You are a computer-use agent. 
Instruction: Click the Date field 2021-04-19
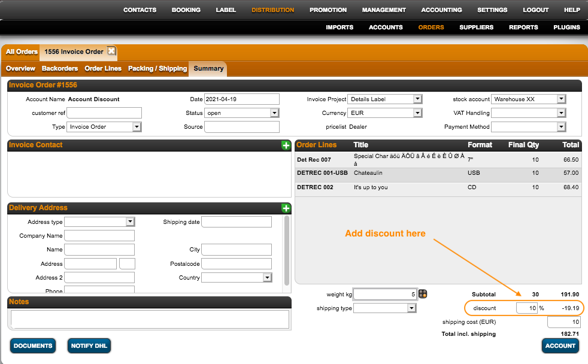coord(242,99)
